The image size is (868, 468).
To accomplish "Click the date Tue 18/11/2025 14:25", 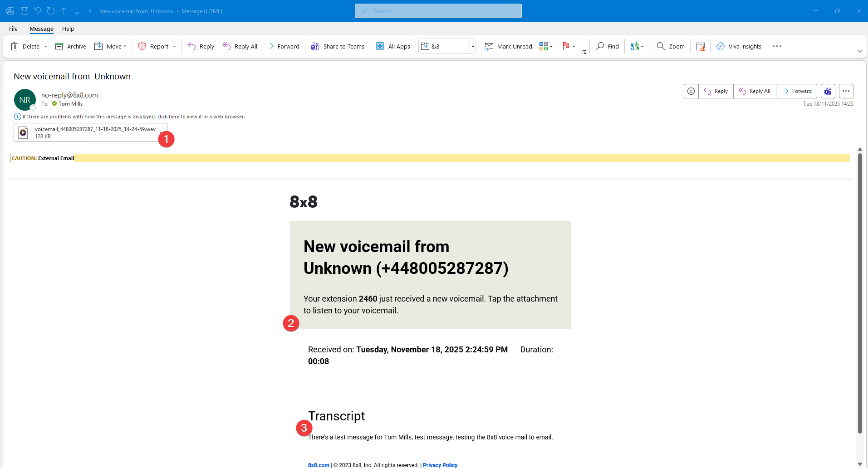I will [x=828, y=104].
